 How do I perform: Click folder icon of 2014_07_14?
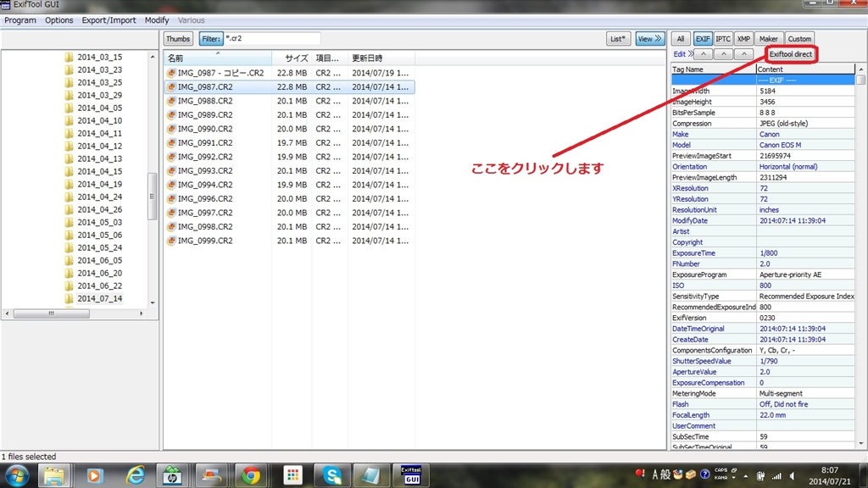70,299
